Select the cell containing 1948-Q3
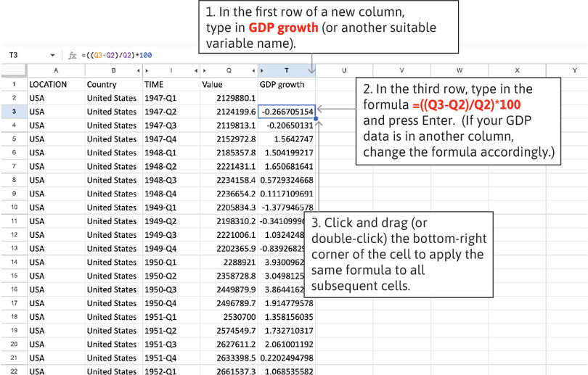This screenshot has height=375, width=588. coord(171,180)
